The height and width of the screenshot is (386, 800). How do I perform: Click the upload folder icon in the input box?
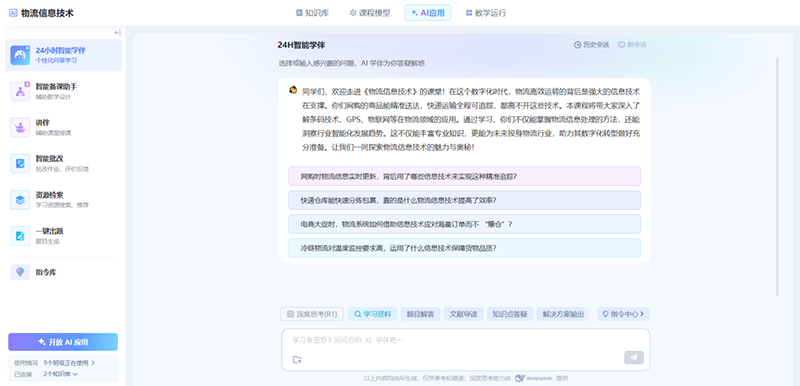(x=297, y=359)
